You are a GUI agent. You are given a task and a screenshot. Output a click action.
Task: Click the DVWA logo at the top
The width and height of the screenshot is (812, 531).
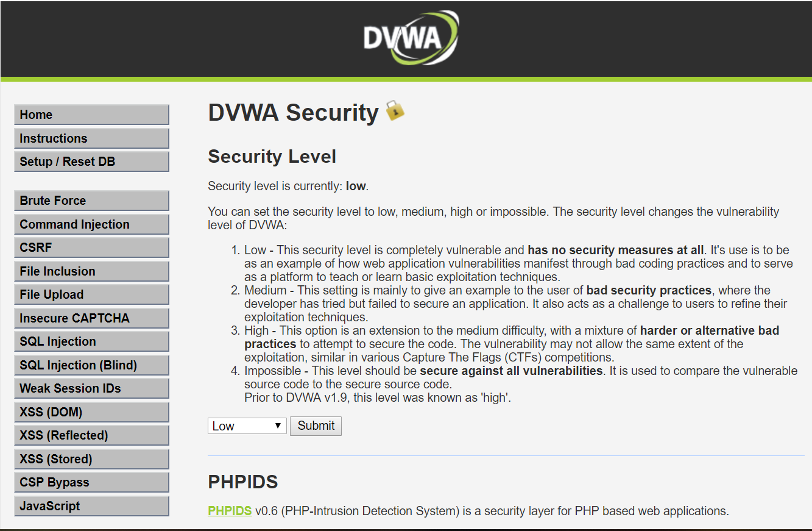coord(406,38)
